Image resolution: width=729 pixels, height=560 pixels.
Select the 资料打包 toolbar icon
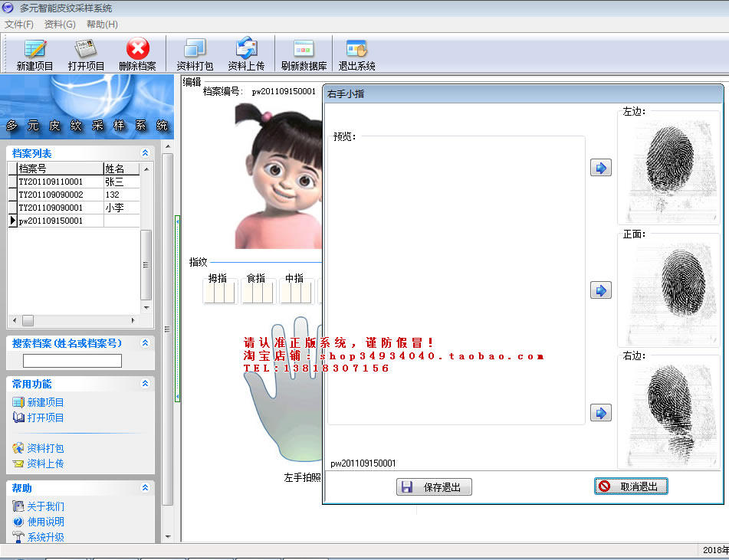(195, 55)
